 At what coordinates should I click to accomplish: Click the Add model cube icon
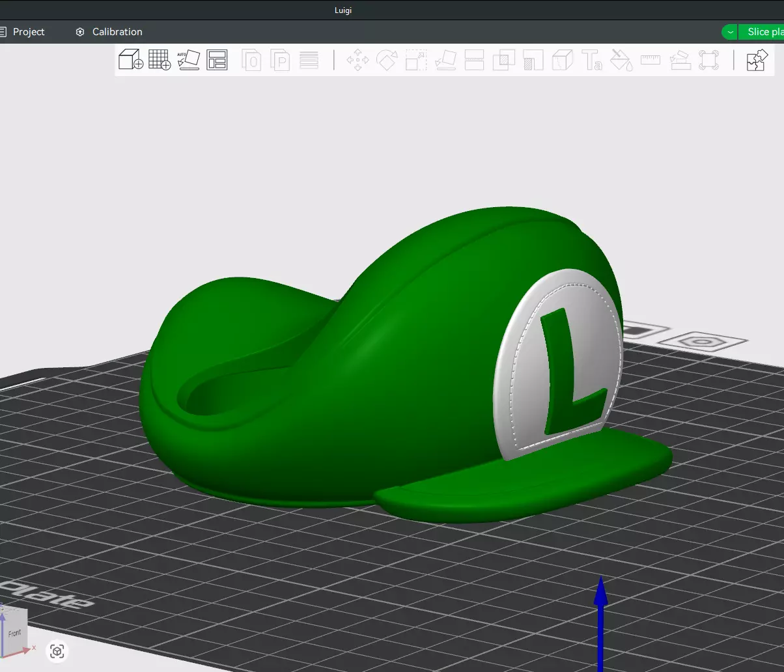(131, 60)
